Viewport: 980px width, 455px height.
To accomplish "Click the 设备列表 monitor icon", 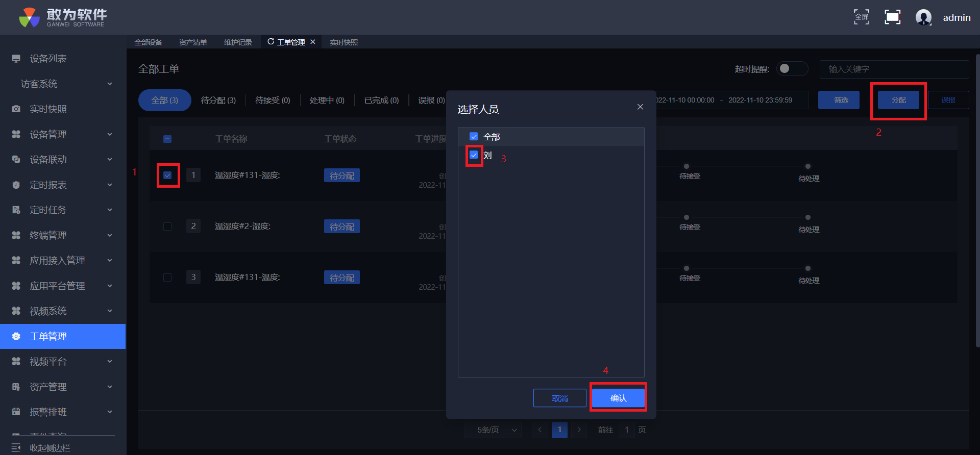I will click(x=16, y=59).
